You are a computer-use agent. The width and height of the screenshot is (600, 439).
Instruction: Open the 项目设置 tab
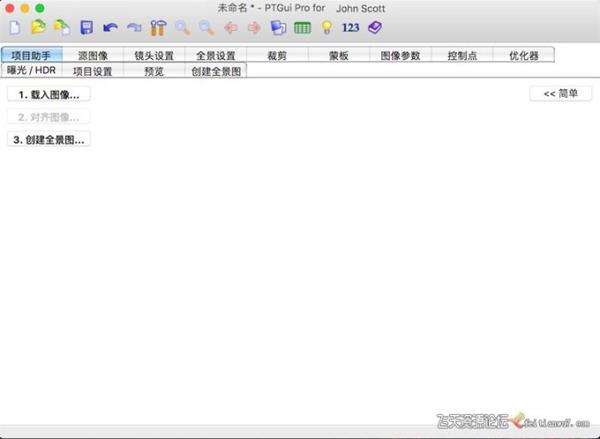coord(93,71)
